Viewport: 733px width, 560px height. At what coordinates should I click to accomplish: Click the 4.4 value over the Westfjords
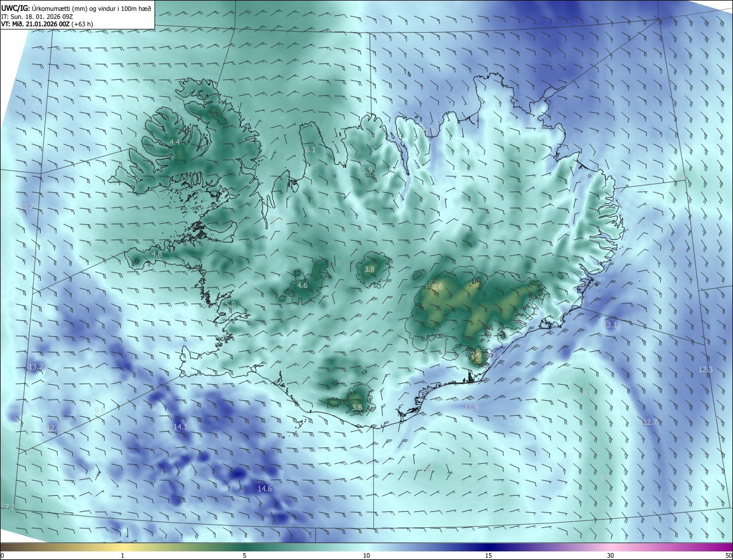(x=175, y=142)
